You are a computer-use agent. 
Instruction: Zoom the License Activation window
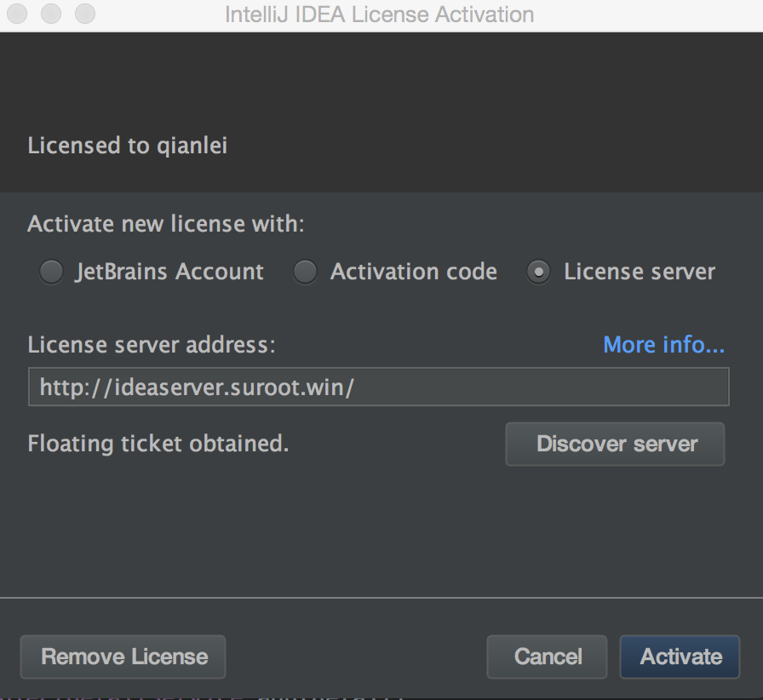[x=85, y=14]
